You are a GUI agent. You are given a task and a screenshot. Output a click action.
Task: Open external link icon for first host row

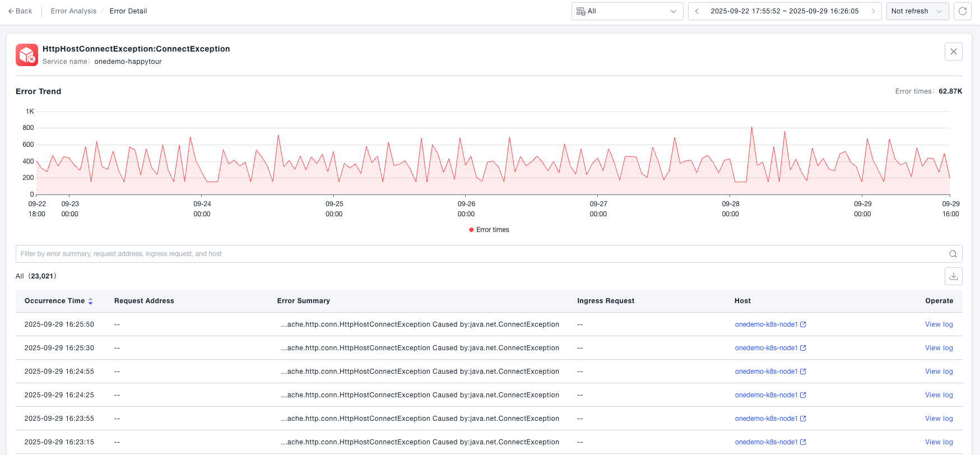(803, 324)
